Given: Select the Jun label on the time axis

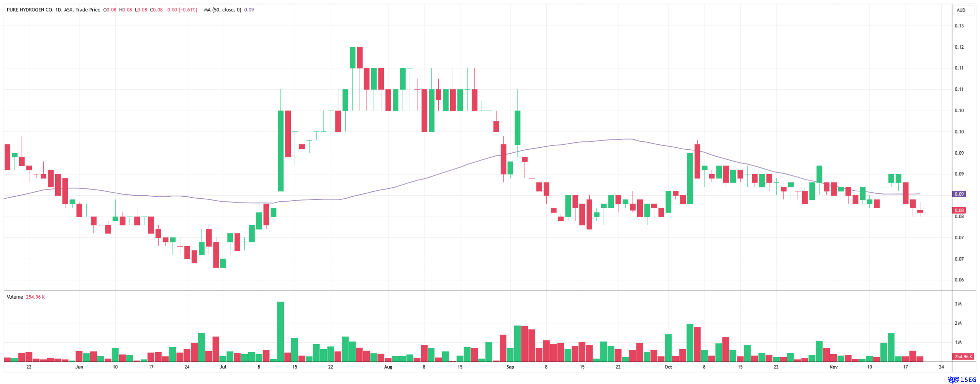Looking at the screenshot, I should (79, 367).
